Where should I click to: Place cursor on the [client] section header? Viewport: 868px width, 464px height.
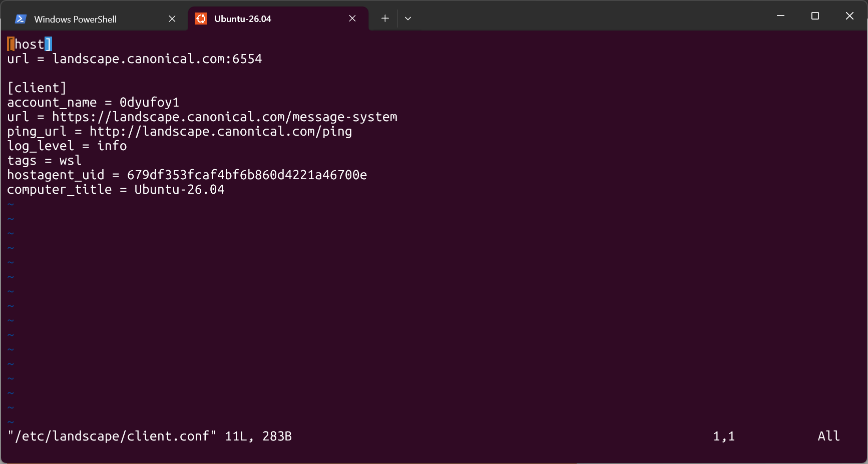pos(37,88)
